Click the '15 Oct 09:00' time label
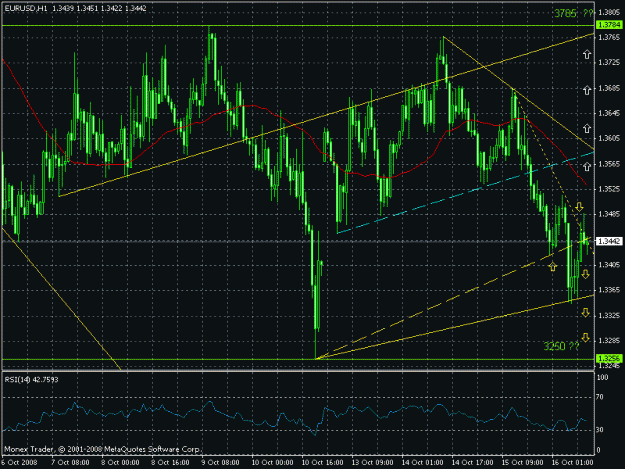Screen dimensions: 625x469 pyautogui.click(x=522, y=462)
